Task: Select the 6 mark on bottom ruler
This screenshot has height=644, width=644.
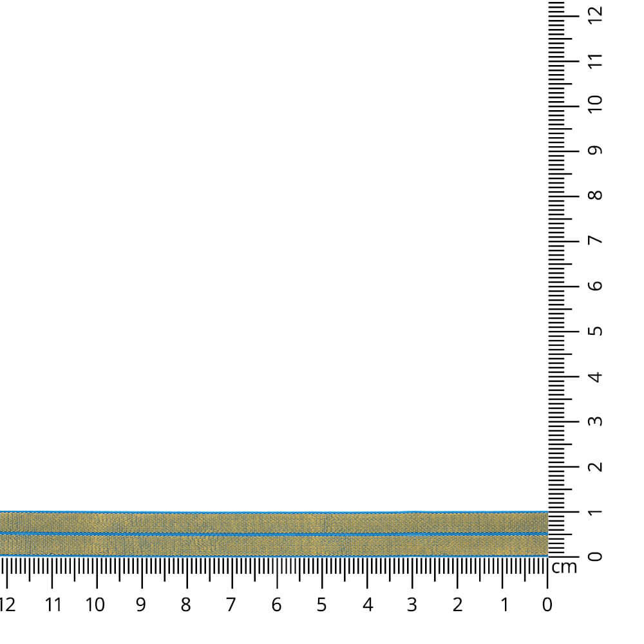Action: pos(276,604)
